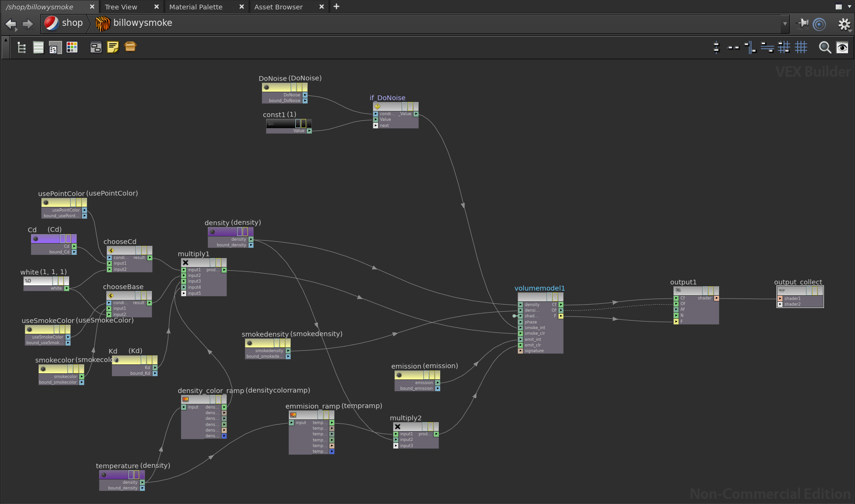Open the path bar dropdown arrow
The image size is (855, 504).
[x=785, y=24]
